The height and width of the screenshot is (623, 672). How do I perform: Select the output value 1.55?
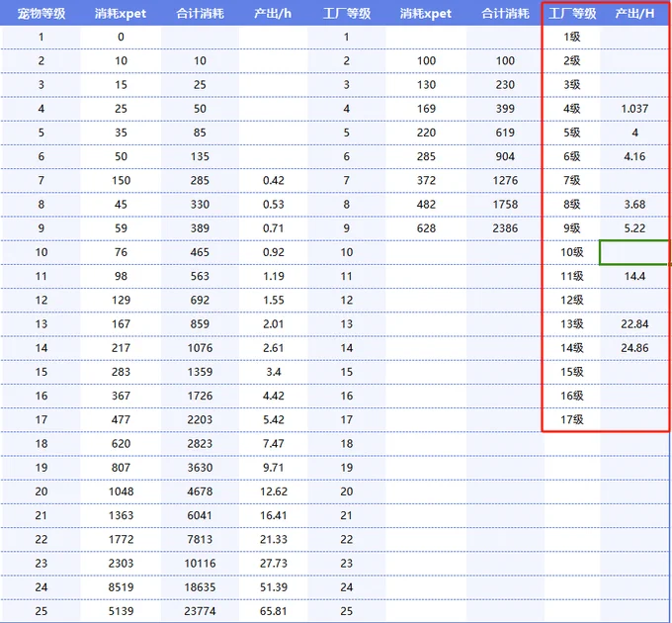[274, 300]
